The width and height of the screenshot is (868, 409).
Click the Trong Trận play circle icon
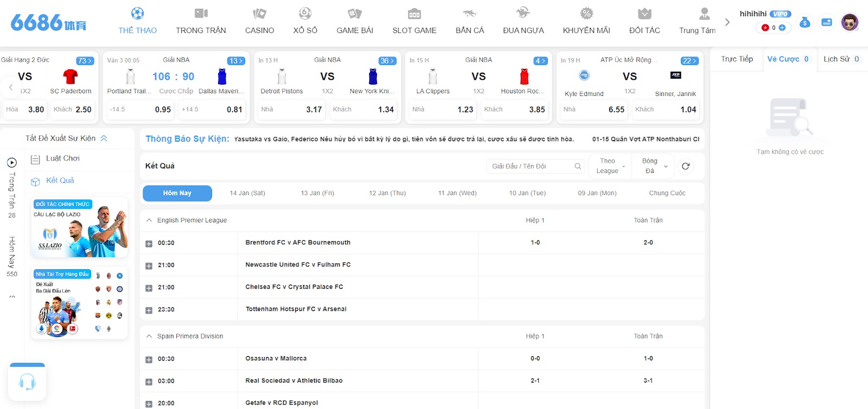pos(12,162)
